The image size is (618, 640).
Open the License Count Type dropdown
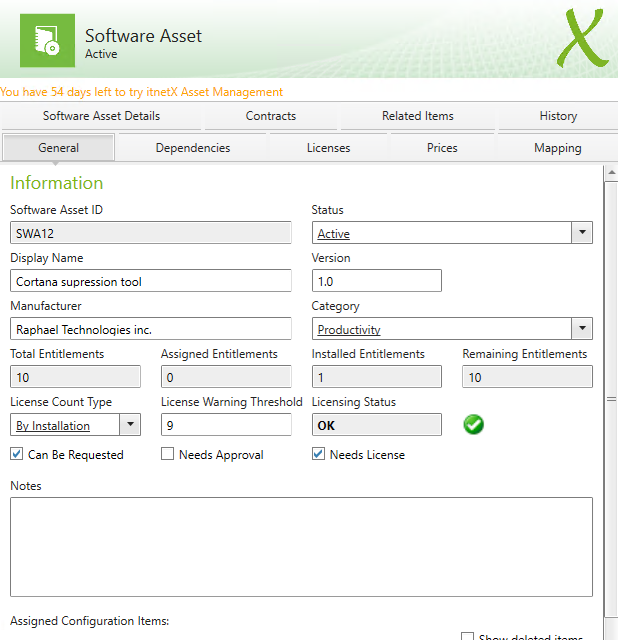click(x=130, y=425)
